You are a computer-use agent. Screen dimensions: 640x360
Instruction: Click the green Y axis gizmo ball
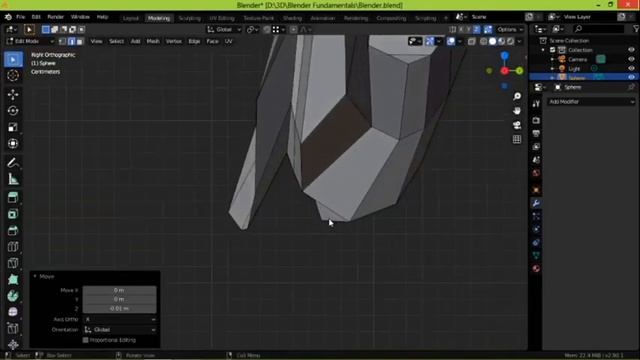click(x=519, y=71)
